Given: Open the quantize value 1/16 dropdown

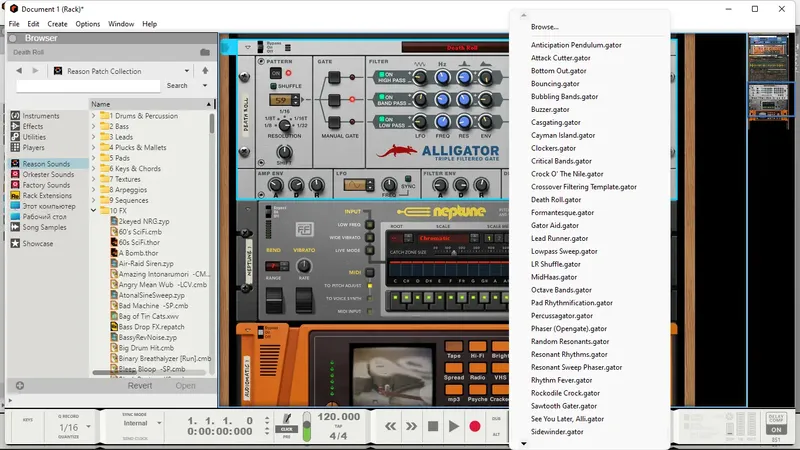Looking at the screenshot, I should tap(88, 427).
